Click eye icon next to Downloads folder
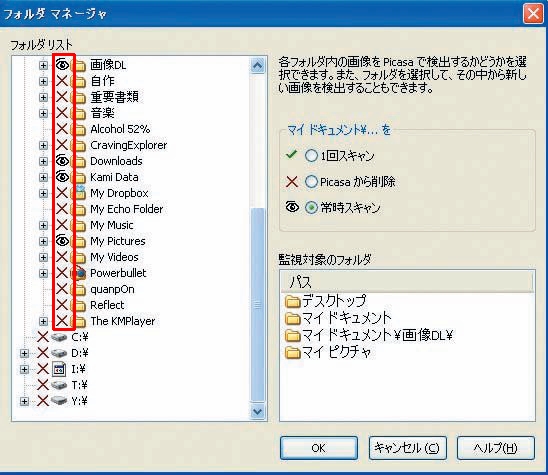 pyautogui.click(x=62, y=161)
